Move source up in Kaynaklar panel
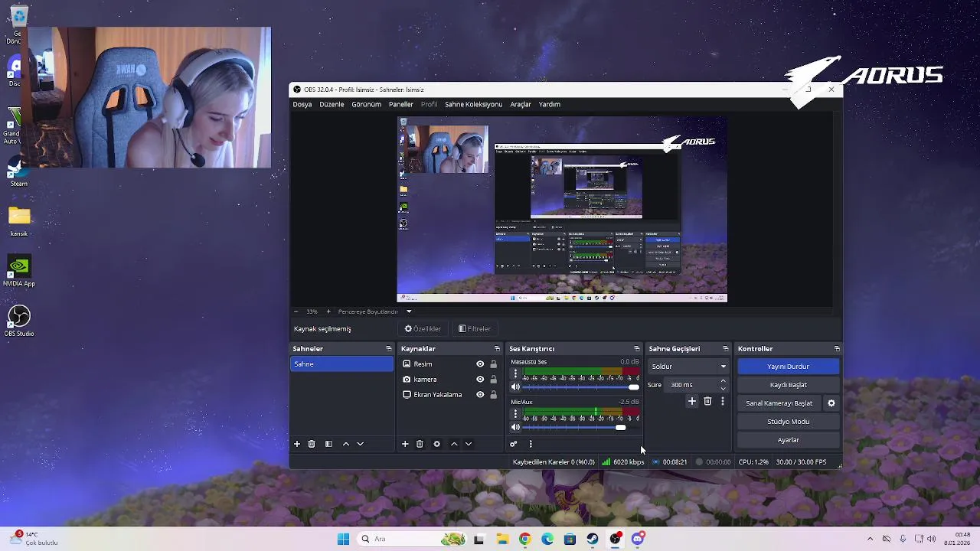 click(454, 444)
